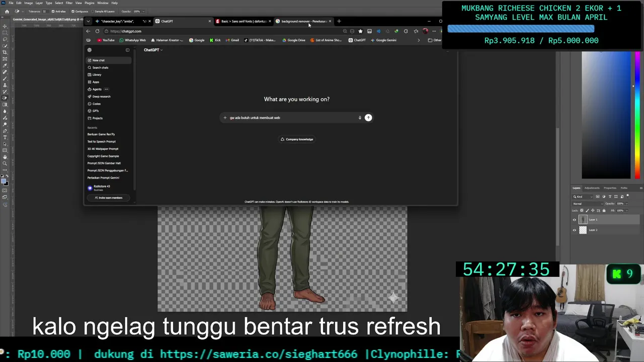Open the YouTube bookmark
This screenshot has width=644, height=362.
pyautogui.click(x=106, y=40)
